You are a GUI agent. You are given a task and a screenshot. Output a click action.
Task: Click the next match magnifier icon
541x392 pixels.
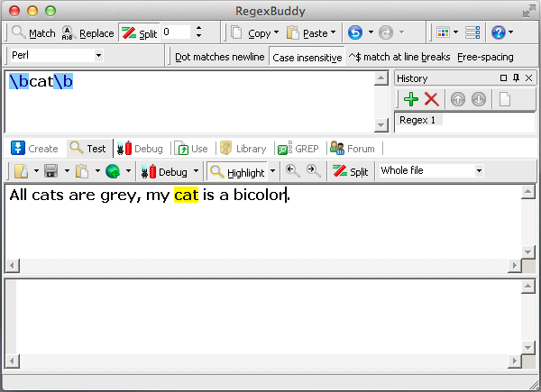[x=313, y=170]
